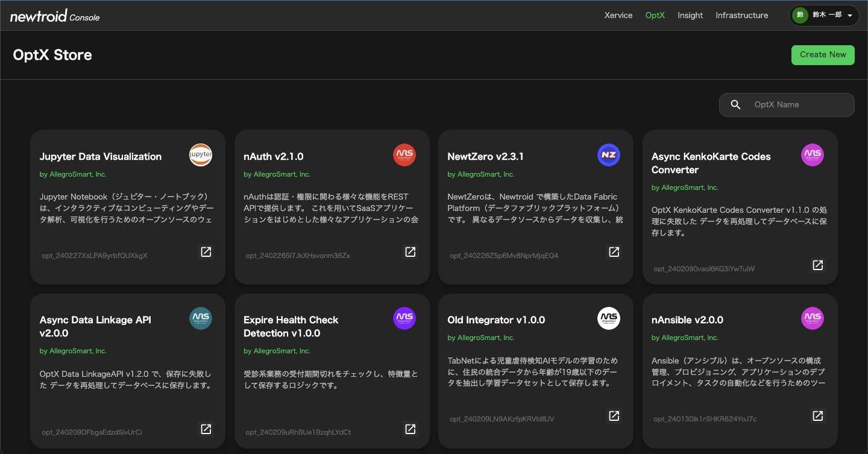The width and height of the screenshot is (868, 454).
Task: Open the OptX menu
Action: point(655,15)
